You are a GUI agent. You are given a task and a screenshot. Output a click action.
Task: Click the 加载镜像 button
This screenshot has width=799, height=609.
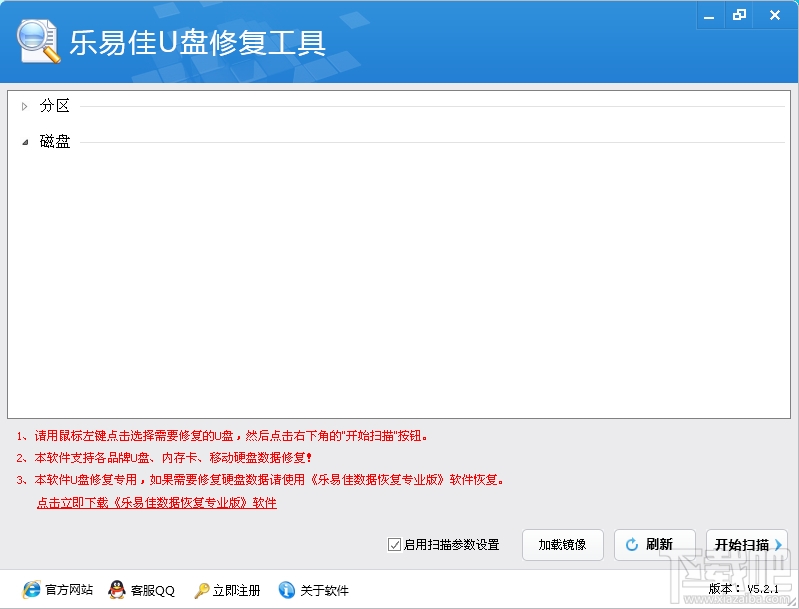pos(563,545)
